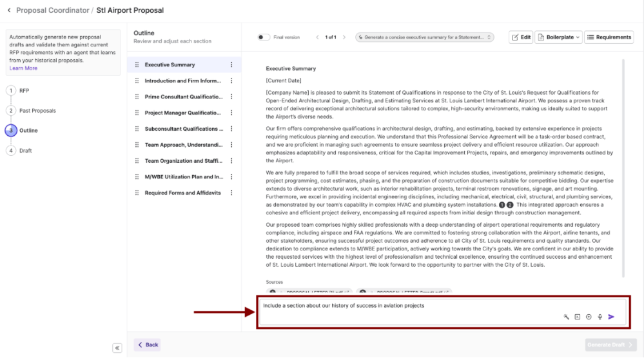Grab drag handle of Subconsultant Qualifications
Viewport: 644px width, 358px height.
pyautogui.click(x=137, y=129)
